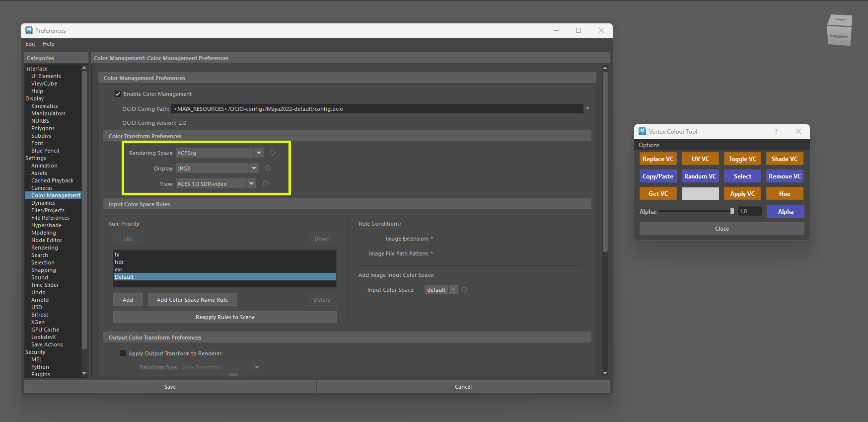Image resolution: width=868 pixels, height=422 pixels.
Task: Open the Input Color Space dropdown
Action: coord(453,289)
